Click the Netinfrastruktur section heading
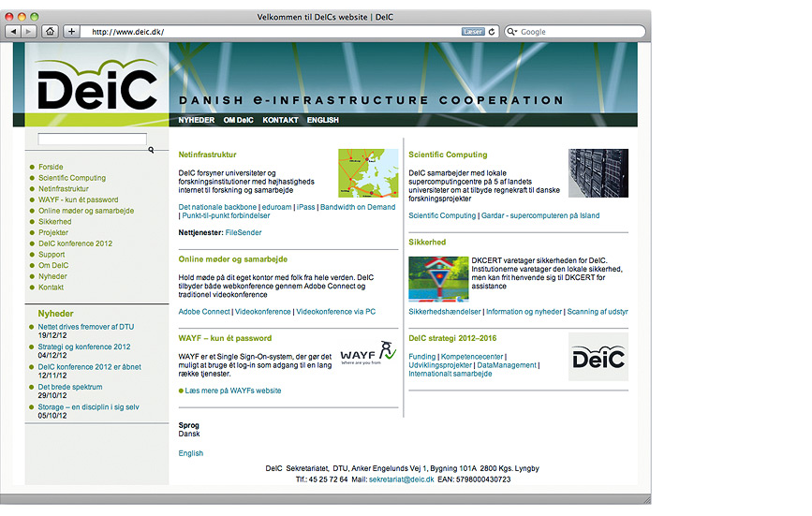 click(x=207, y=155)
